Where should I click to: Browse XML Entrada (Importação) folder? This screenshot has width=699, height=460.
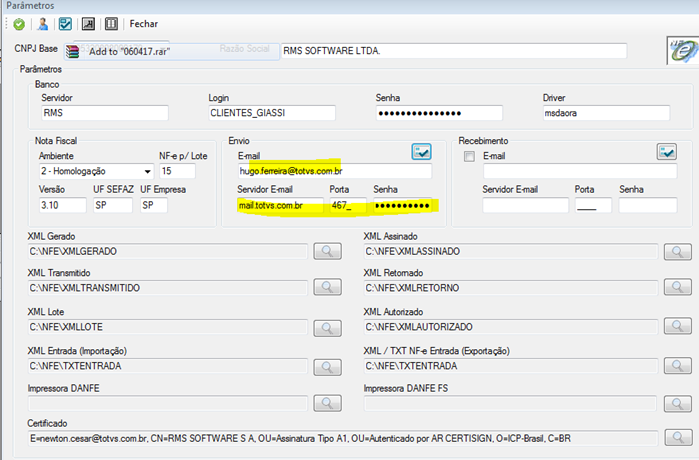[328, 367]
